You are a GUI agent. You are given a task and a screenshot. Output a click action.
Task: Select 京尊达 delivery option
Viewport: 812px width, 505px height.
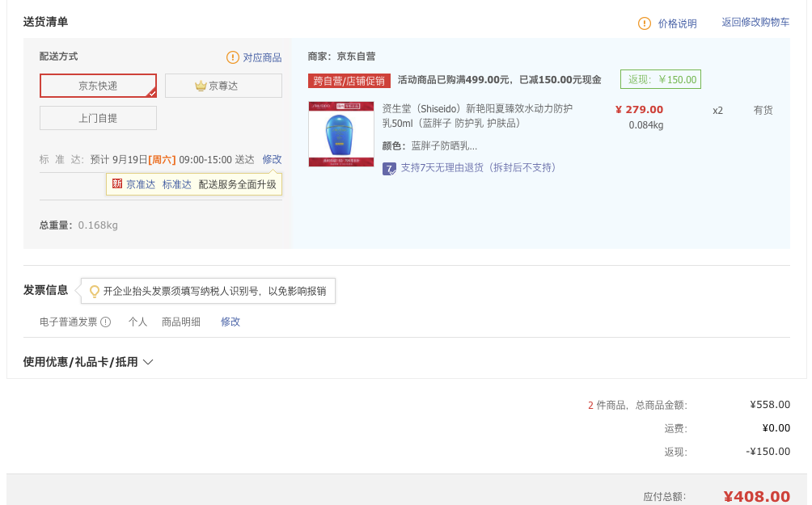(x=224, y=86)
